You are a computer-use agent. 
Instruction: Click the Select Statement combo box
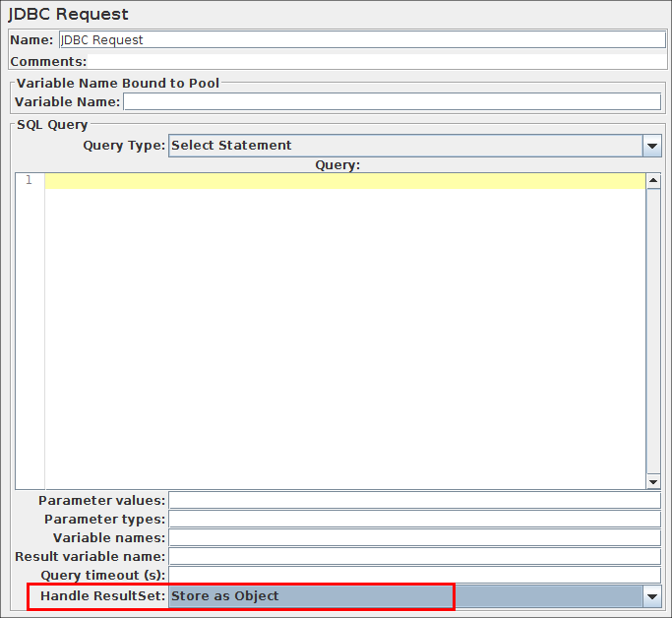pos(404,146)
